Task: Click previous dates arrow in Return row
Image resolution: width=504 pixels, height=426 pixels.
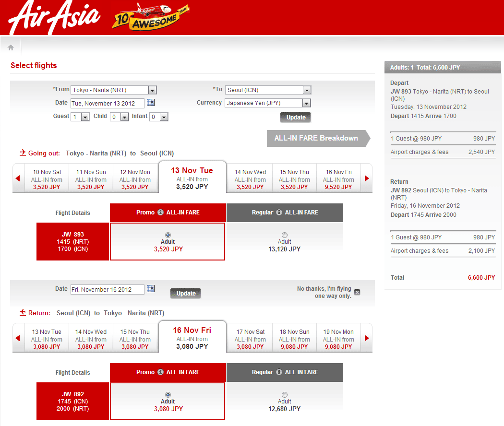Action: click(18, 338)
